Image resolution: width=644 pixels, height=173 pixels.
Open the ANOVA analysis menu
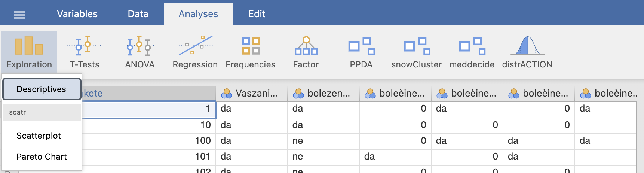coord(140,52)
